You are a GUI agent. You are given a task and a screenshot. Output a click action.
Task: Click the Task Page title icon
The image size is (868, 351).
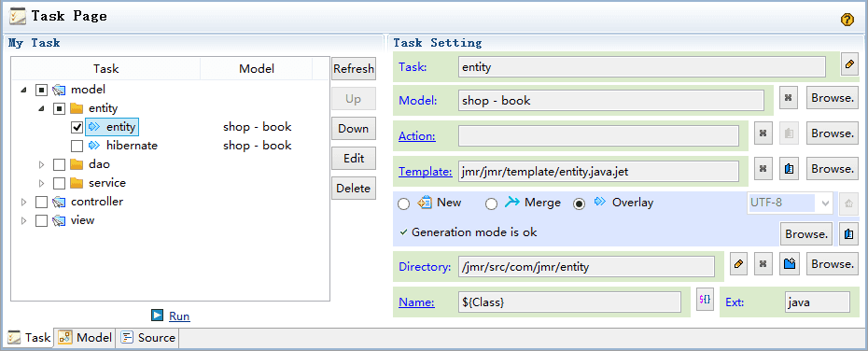[19, 17]
